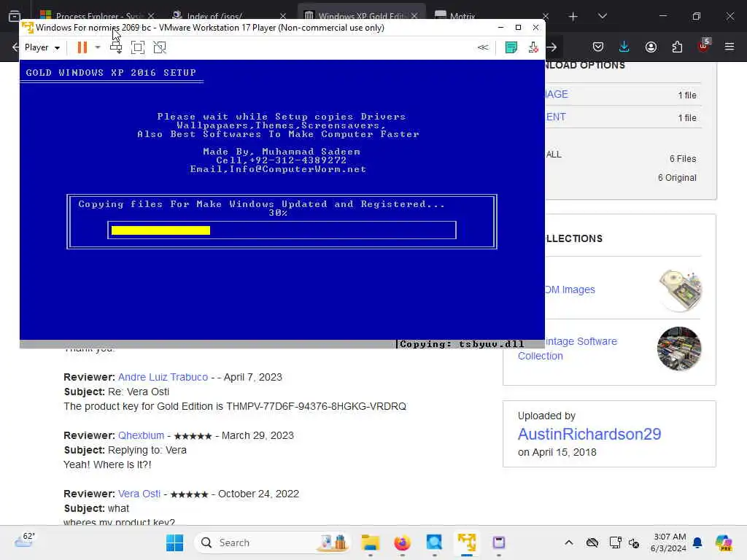
Task: Click the uBlock Origin extension icon with badge 5
Action: click(704, 46)
